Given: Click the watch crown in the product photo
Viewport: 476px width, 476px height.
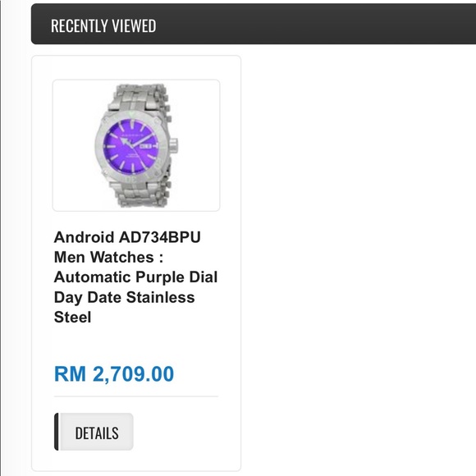Looking at the screenshot, I should [x=173, y=144].
